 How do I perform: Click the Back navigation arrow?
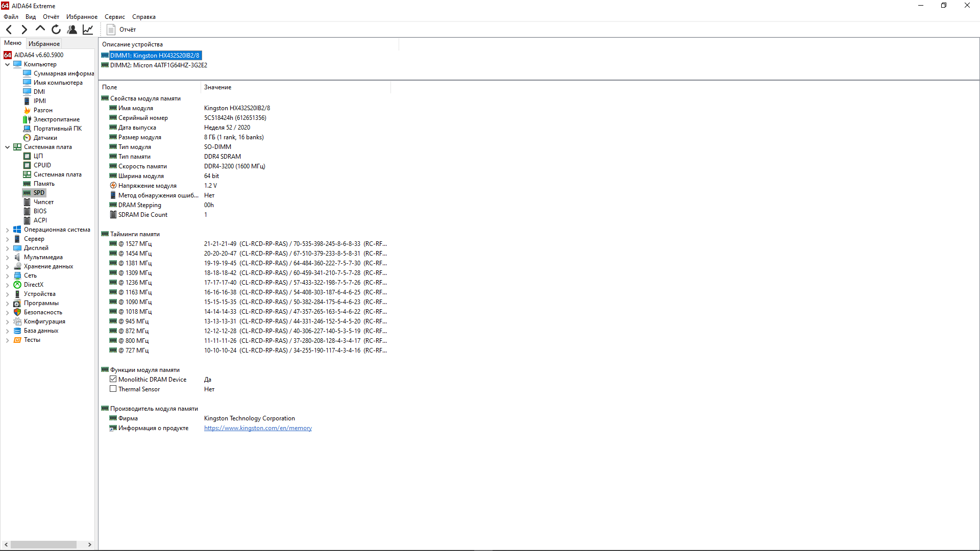tap(9, 30)
